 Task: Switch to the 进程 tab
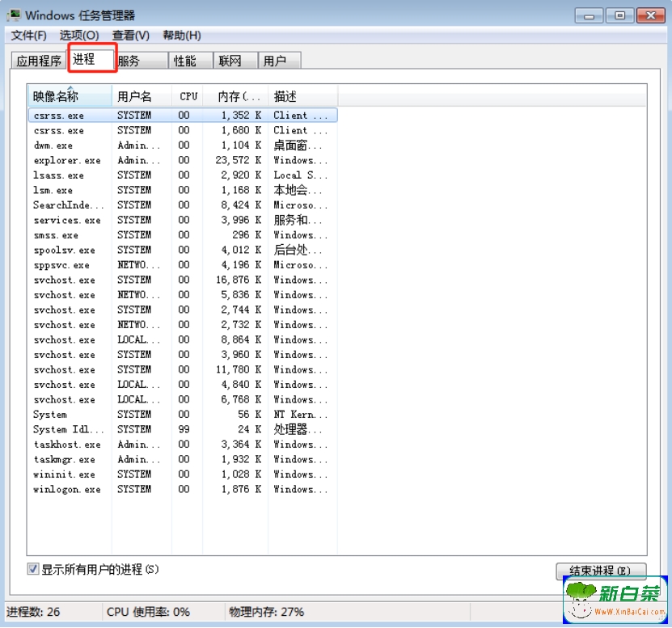point(92,59)
